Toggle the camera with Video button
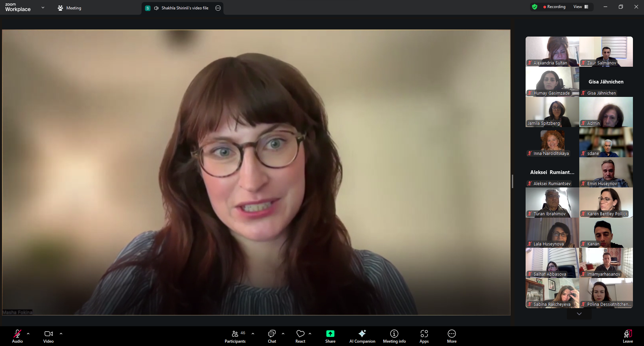This screenshot has height=346, width=644. [x=48, y=336]
